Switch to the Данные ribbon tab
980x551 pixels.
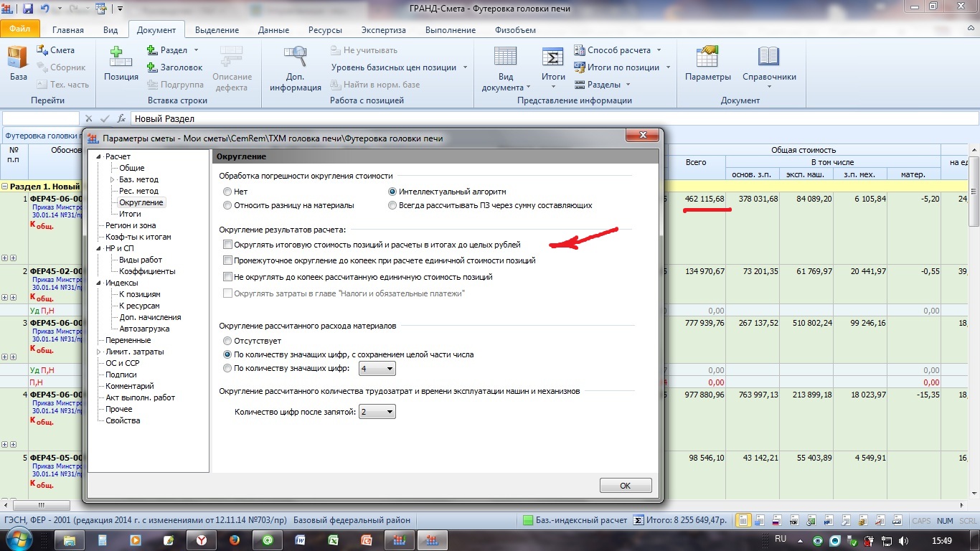pyautogui.click(x=273, y=30)
